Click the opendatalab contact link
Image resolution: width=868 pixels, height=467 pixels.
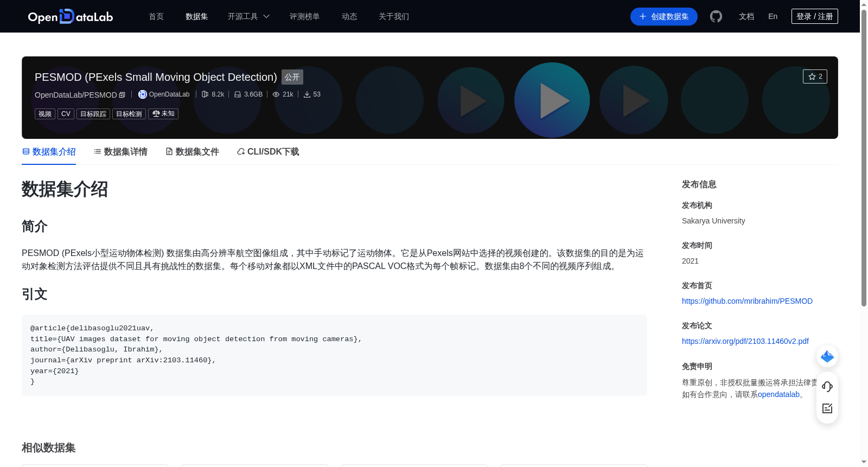[x=778, y=394]
